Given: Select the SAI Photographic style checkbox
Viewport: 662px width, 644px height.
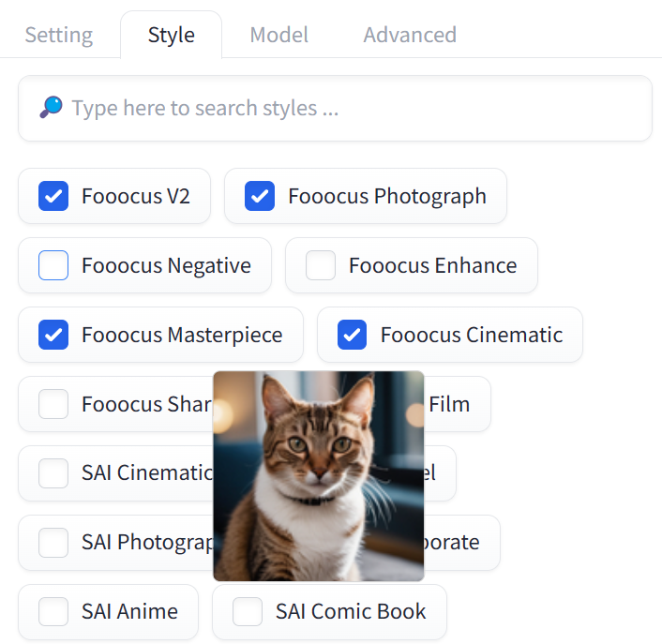Looking at the screenshot, I should tap(53, 543).
